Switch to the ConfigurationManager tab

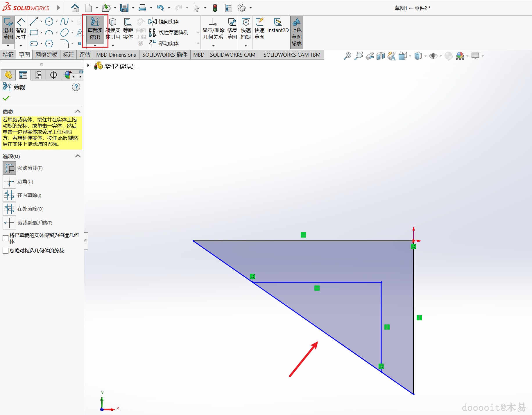(x=38, y=75)
